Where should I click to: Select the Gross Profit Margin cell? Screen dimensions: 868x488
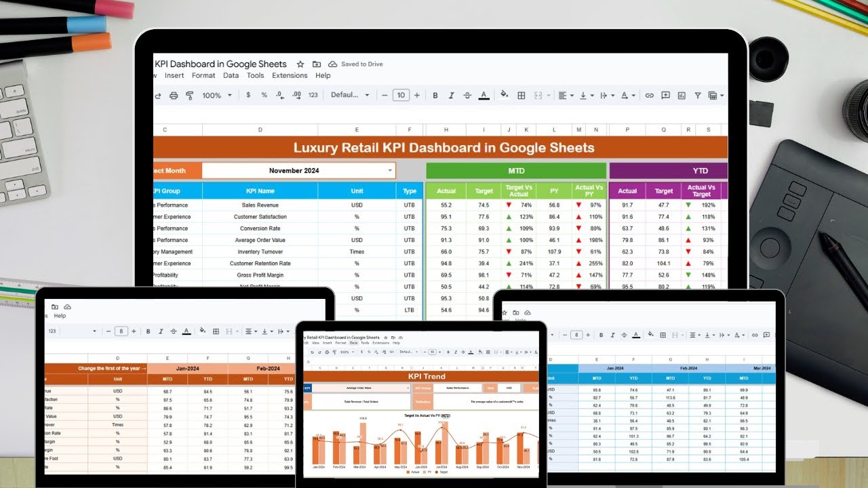260,275
